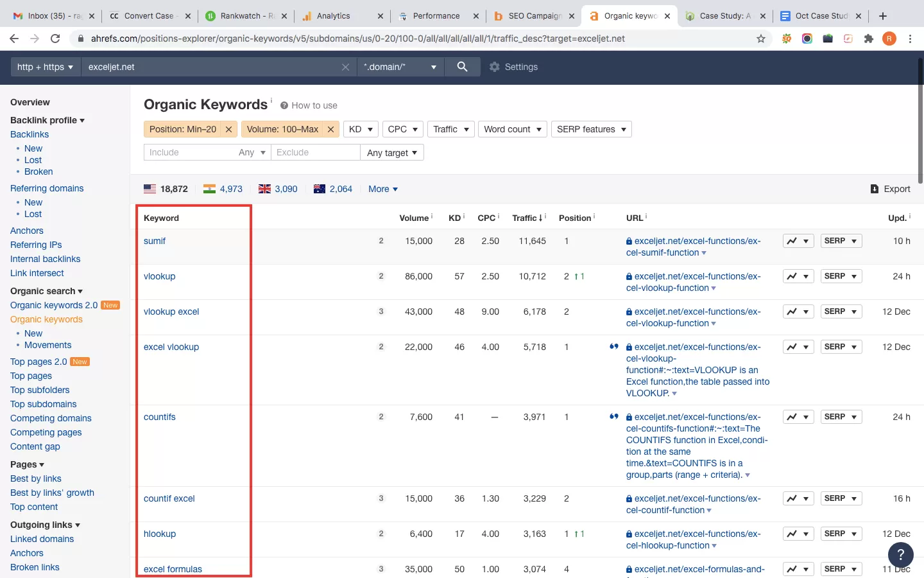Expand the KD filter dropdown

[x=361, y=129]
